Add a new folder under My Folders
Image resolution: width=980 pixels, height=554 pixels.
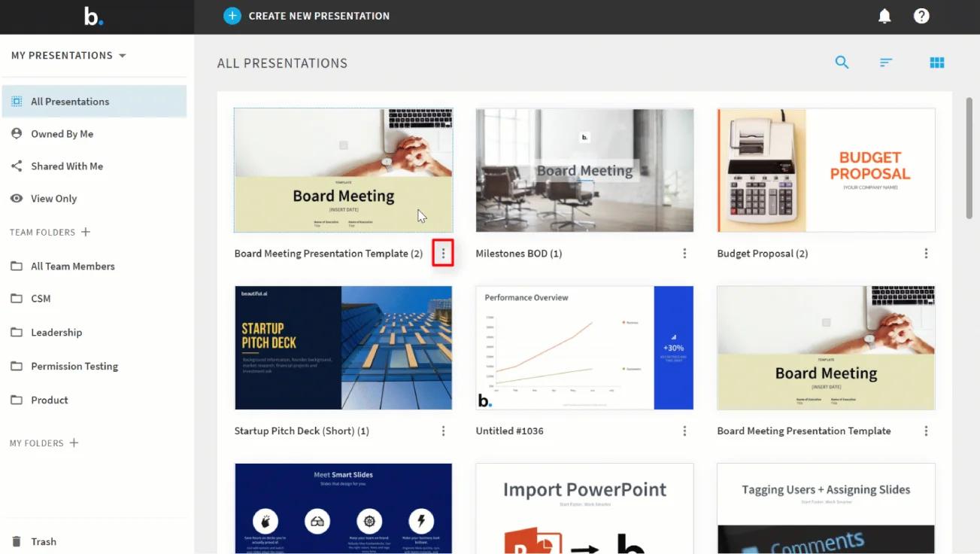click(x=74, y=443)
